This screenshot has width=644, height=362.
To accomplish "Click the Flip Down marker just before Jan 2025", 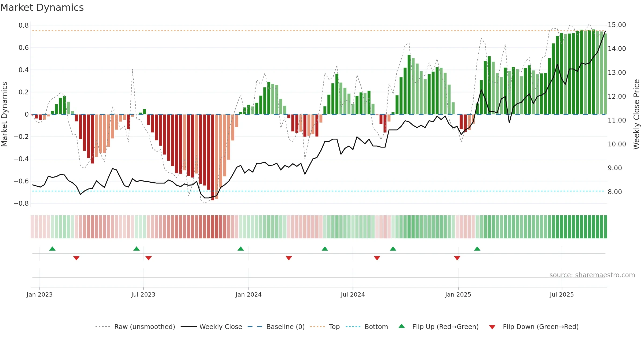I will click(x=457, y=258).
